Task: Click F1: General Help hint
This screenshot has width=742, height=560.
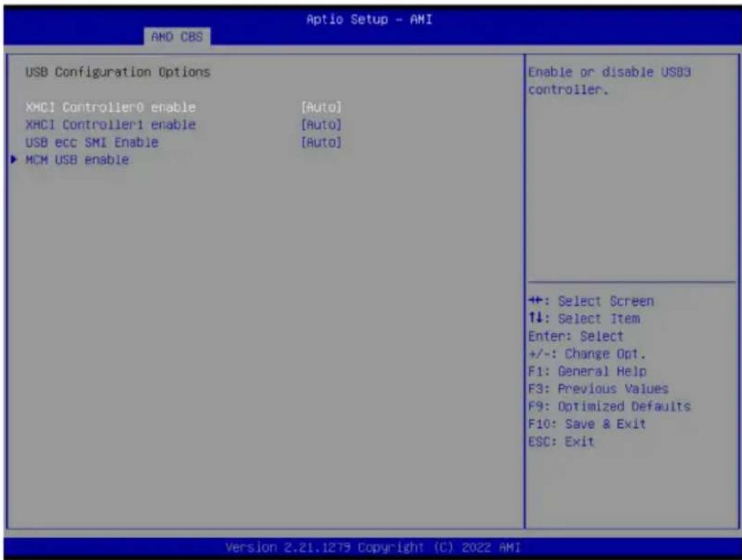Action: (587, 372)
